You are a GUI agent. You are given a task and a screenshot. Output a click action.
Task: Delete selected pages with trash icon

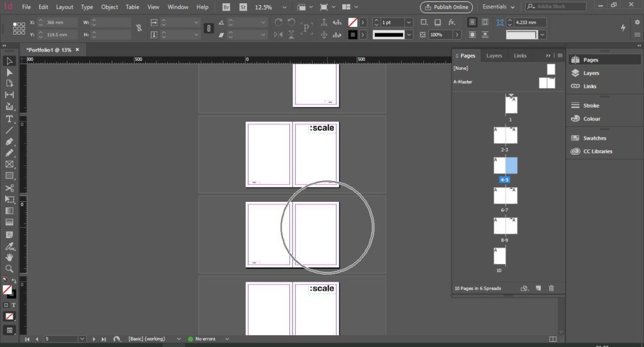(552, 288)
